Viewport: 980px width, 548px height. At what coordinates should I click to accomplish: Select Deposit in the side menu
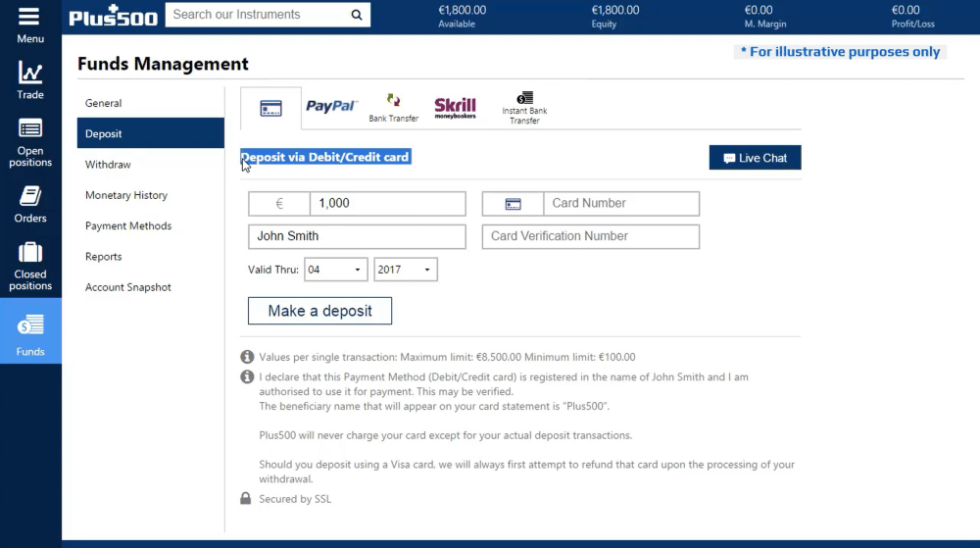click(x=151, y=133)
